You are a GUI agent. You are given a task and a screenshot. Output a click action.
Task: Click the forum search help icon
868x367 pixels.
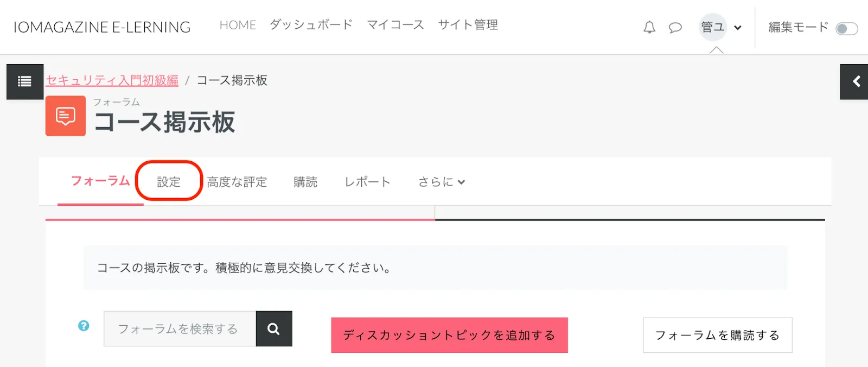click(x=84, y=326)
